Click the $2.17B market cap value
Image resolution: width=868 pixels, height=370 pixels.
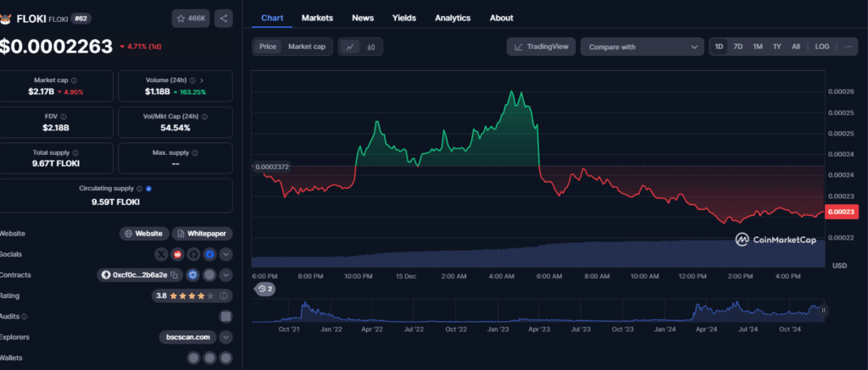point(41,91)
